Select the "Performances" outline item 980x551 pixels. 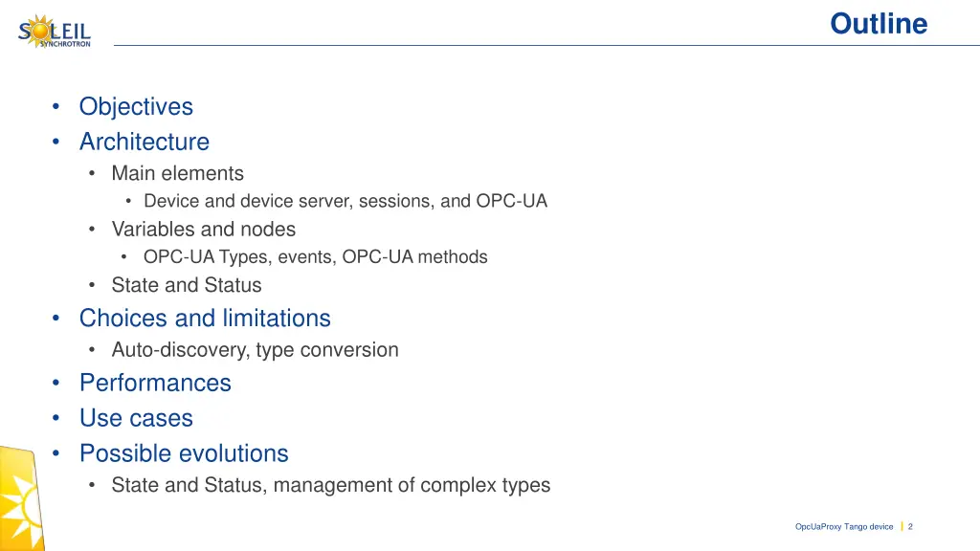coord(155,383)
